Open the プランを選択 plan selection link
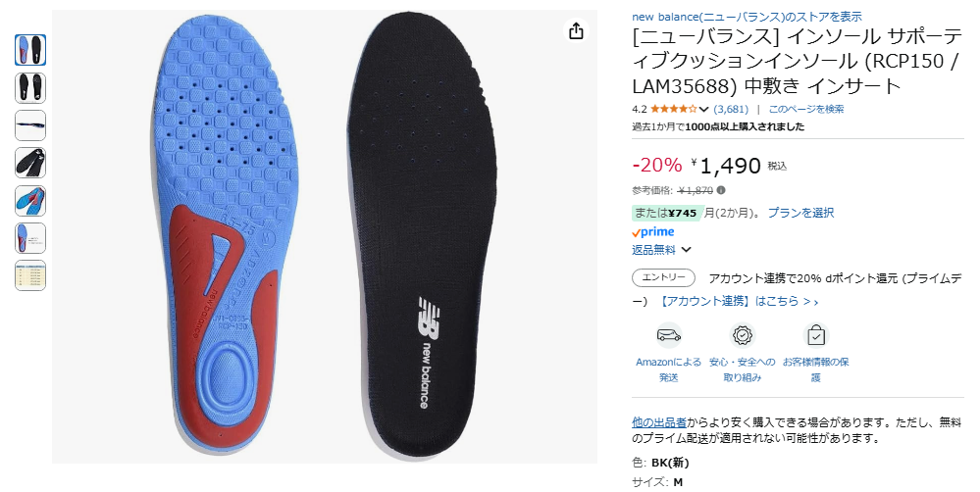The width and height of the screenshot is (980, 492). pos(800,213)
